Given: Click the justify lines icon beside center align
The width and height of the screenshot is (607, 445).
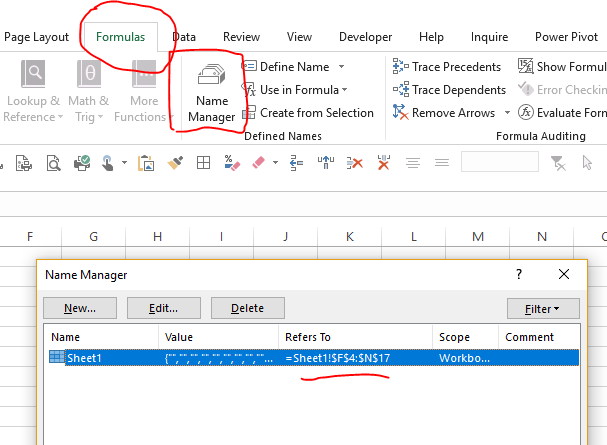Looking at the screenshot, I should (x=442, y=163).
